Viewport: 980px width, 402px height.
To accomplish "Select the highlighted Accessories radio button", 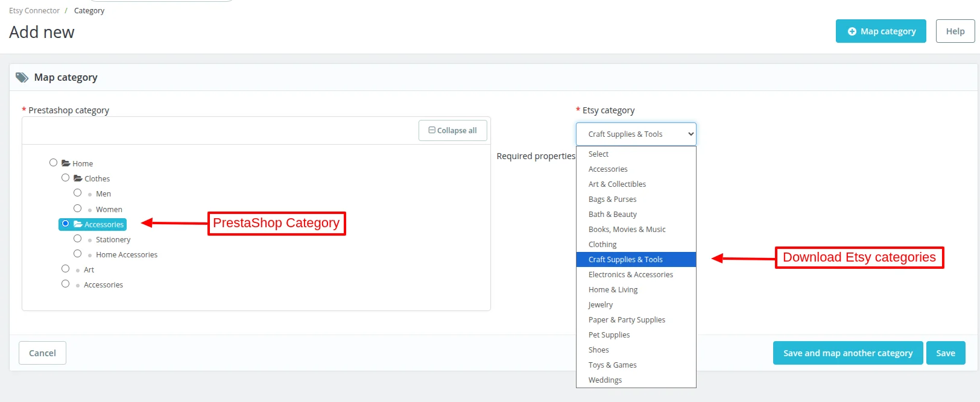I will [x=65, y=224].
